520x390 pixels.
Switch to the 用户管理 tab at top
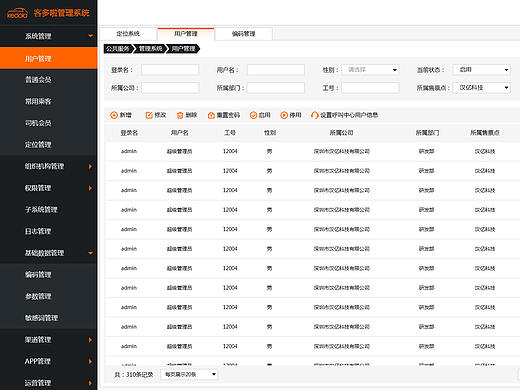pos(186,34)
